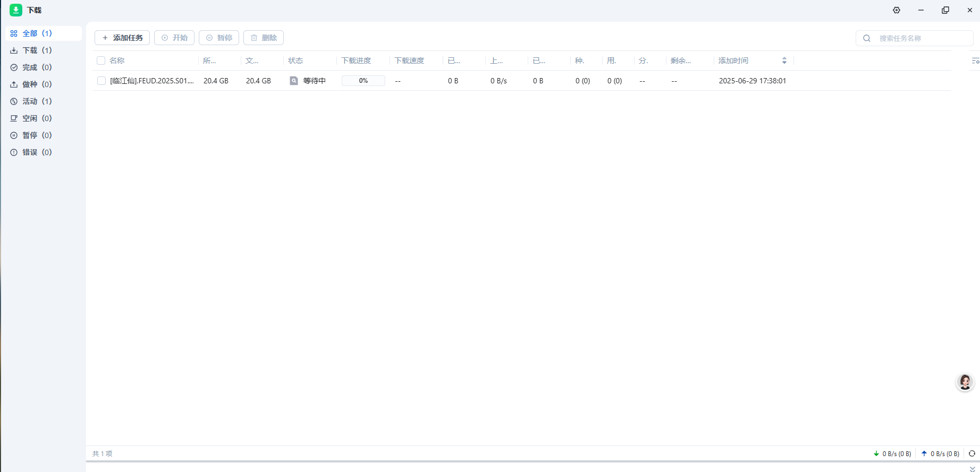Click the 2025-06-29 17:38:01 timestamp
This screenshot has height=472, width=980.
coord(753,81)
